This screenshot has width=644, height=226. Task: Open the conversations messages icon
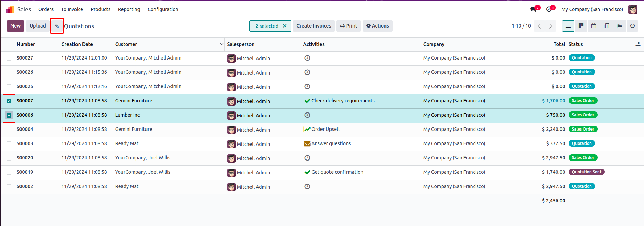533,9
